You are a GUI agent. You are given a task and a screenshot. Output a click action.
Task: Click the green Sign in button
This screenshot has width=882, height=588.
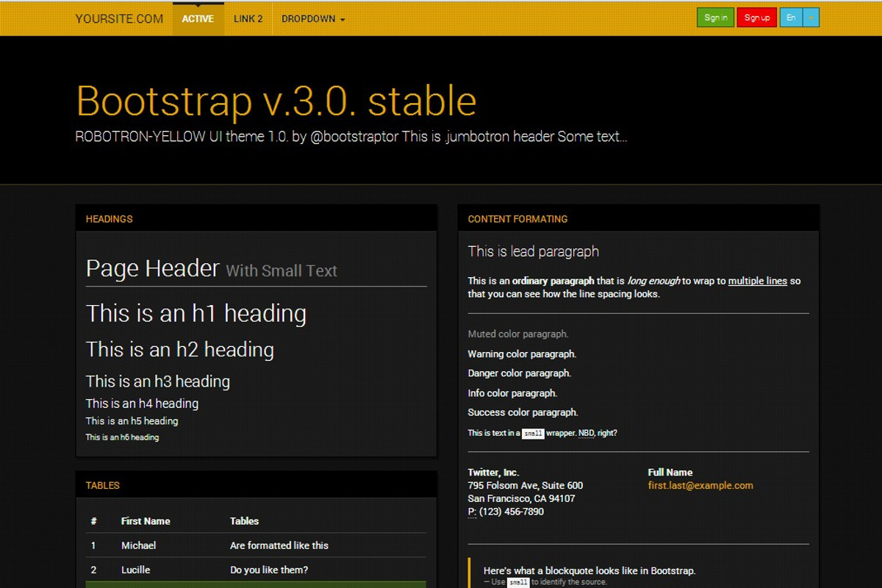[715, 16]
